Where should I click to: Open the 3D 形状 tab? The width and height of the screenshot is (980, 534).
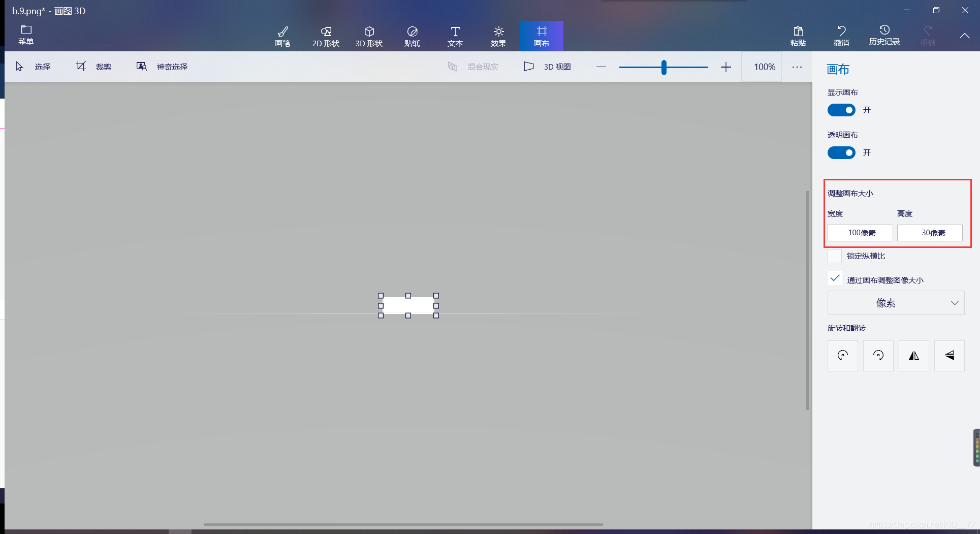(369, 36)
